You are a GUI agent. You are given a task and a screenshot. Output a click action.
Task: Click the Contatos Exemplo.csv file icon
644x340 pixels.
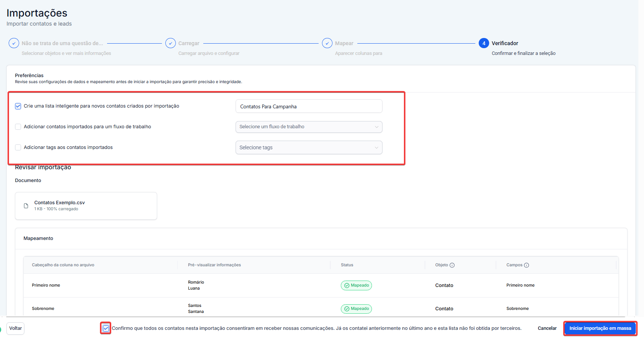click(26, 206)
